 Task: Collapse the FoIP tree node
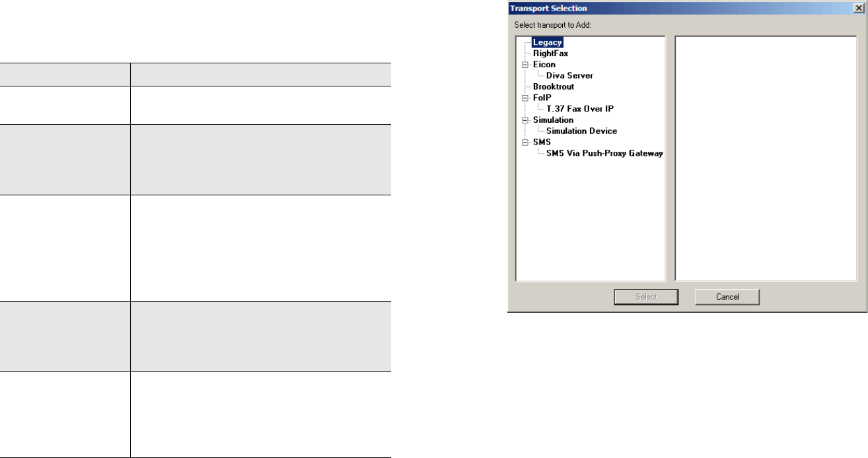coord(525,98)
